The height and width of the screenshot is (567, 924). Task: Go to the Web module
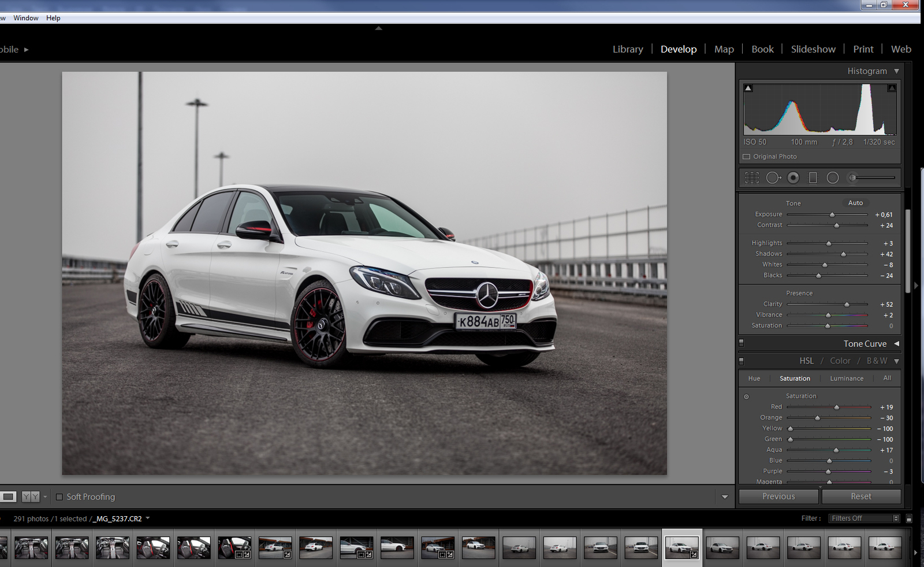click(901, 49)
